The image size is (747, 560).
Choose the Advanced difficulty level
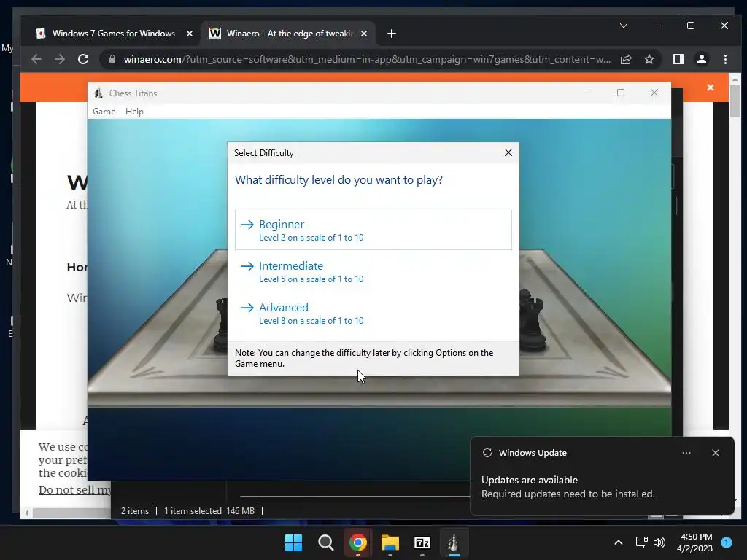click(x=373, y=313)
